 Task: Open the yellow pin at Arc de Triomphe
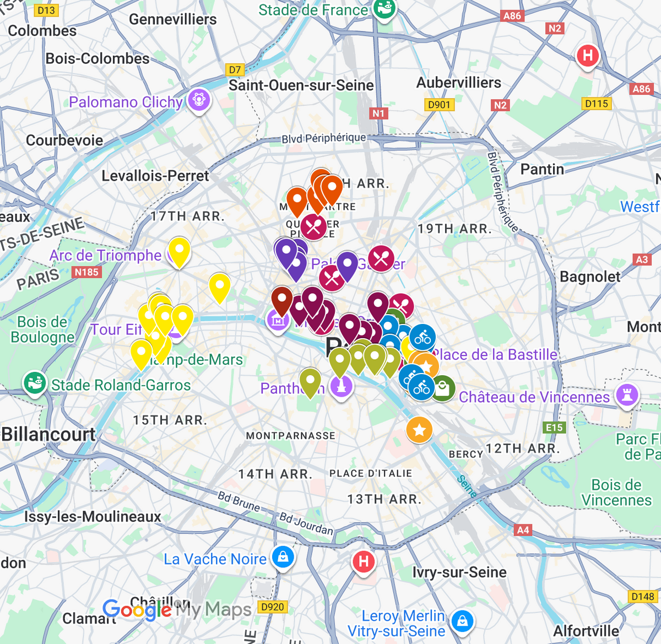179,253
